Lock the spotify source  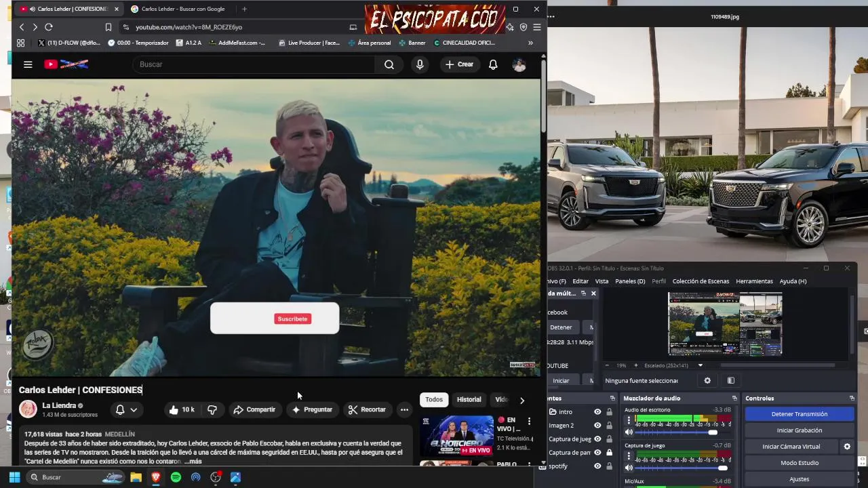click(609, 466)
